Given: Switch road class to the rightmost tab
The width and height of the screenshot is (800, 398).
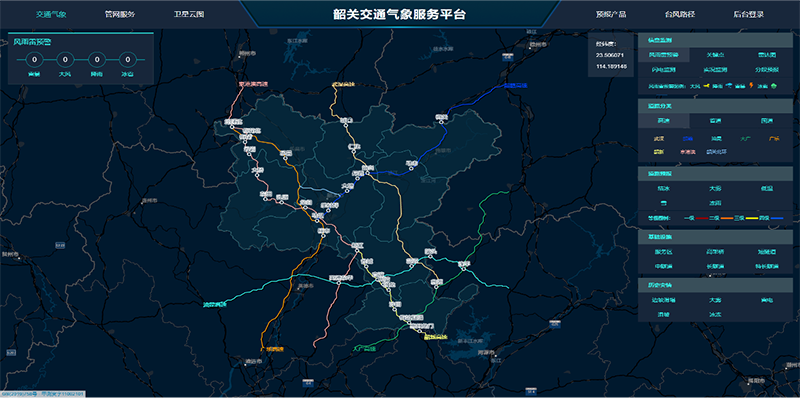Looking at the screenshot, I should coord(767,120).
